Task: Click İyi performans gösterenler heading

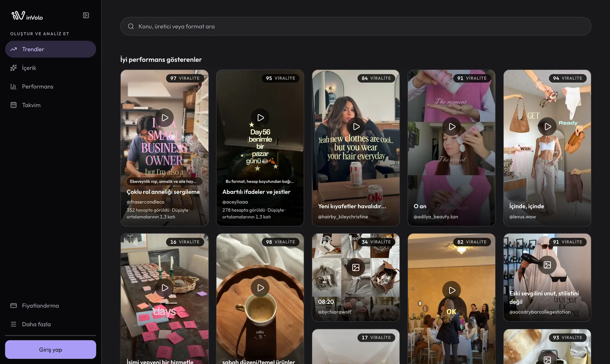Action: [161, 59]
